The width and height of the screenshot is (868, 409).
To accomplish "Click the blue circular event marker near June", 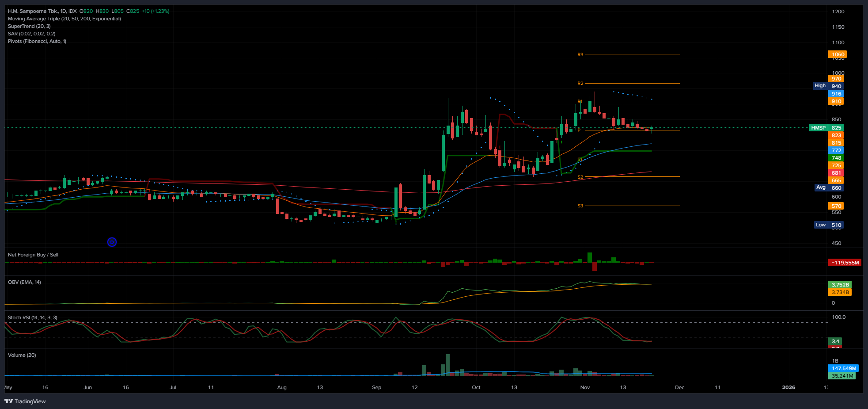I will (112, 242).
